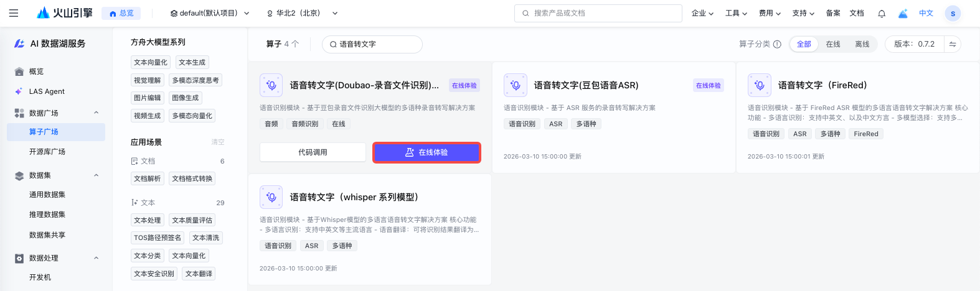Click 代码调用 button on Doubao card
Image resolution: width=980 pixels, height=291 pixels.
point(313,152)
